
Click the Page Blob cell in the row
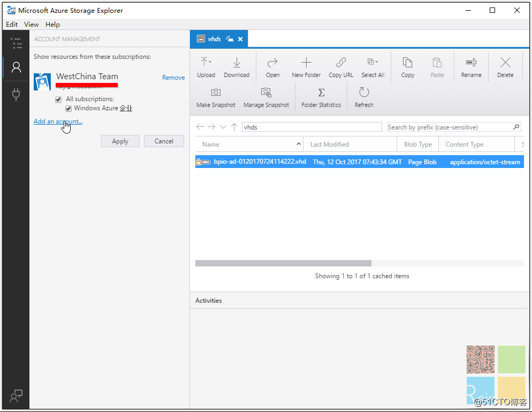click(x=422, y=162)
